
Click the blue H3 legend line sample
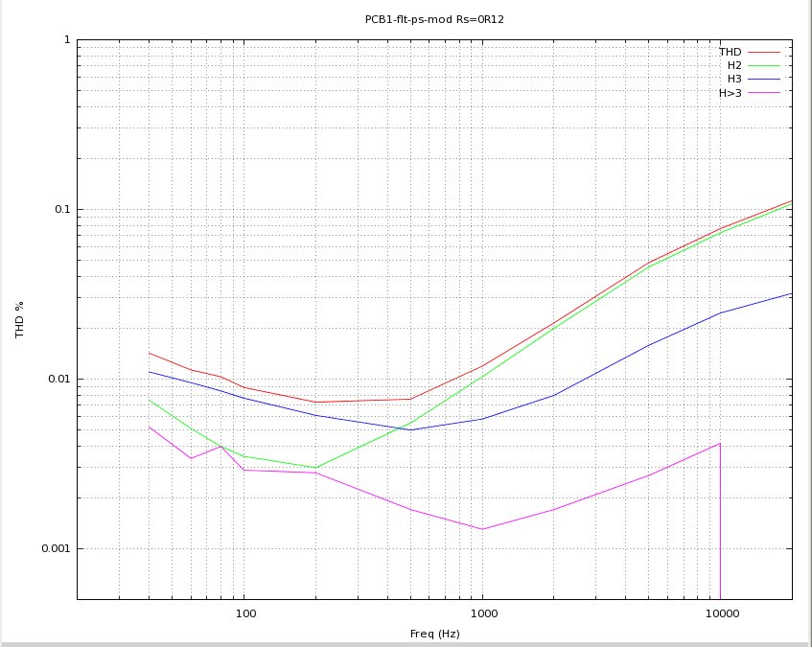pyautogui.click(x=764, y=80)
